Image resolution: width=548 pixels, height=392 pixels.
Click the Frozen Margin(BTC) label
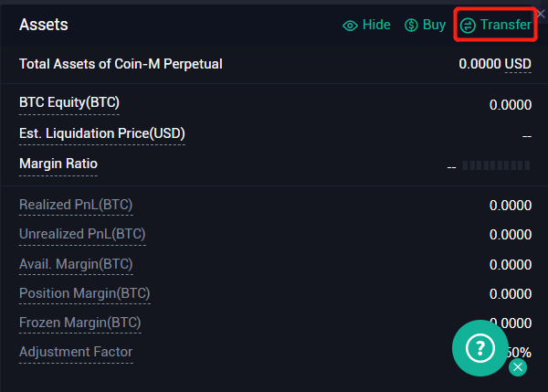coord(80,323)
